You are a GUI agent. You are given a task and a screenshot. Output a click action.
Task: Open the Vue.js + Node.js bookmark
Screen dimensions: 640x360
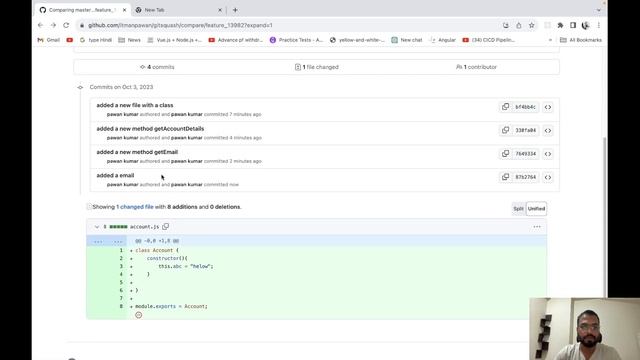pos(175,40)
